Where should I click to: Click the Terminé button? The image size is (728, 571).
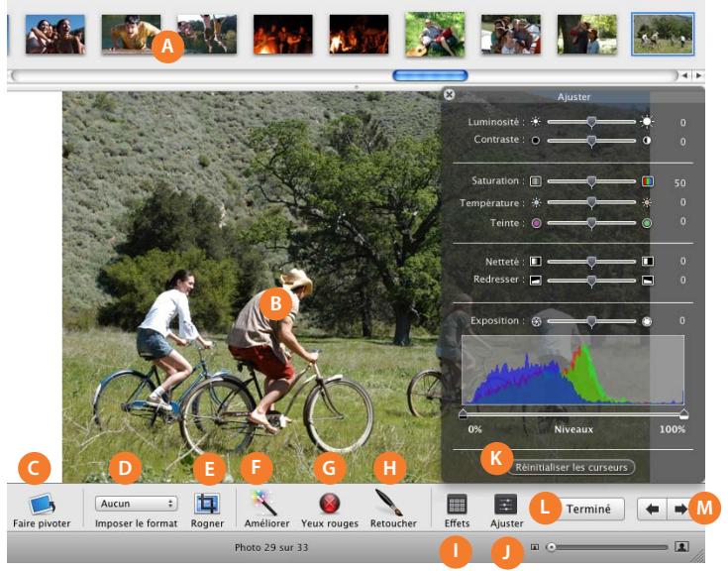[x=588, y=510]
